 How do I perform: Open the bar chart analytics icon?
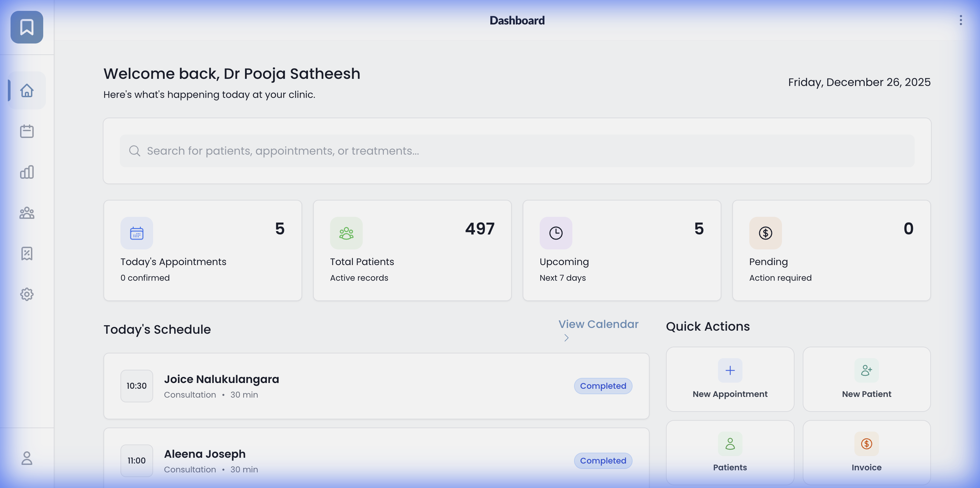(x=27, y=172)
